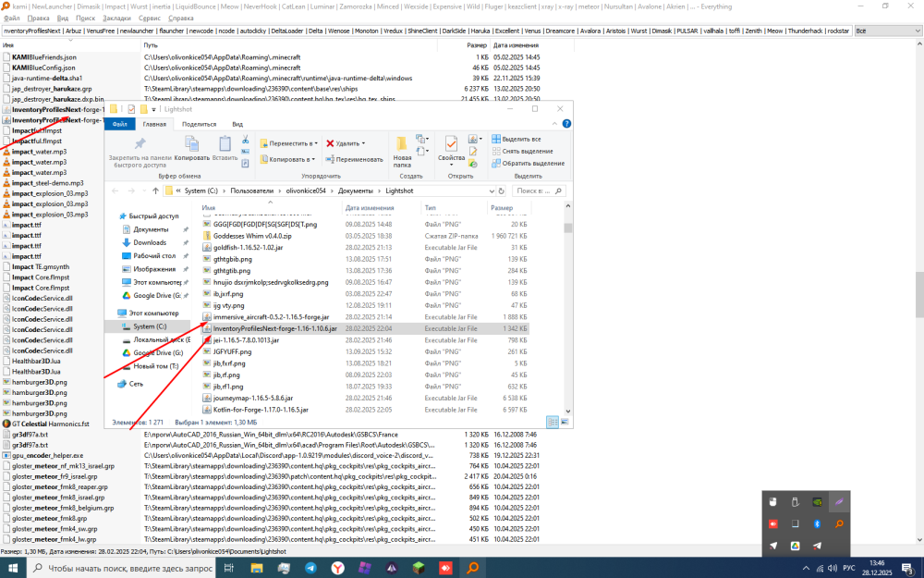This screenshot has height=578, width=924.
Task: Expand the Переместить в dropdown
Action: (x=316, y=143)
